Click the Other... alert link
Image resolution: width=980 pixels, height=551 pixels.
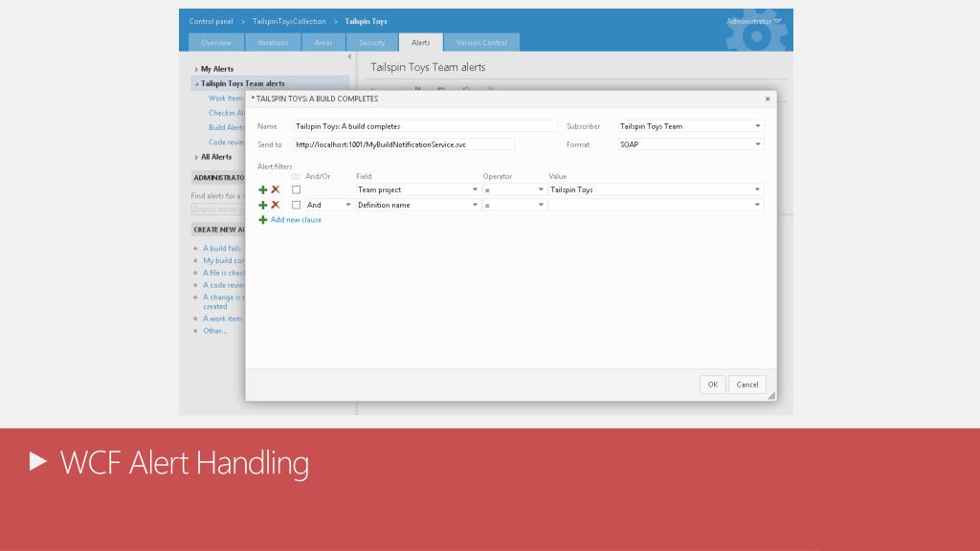(x=215, y=331)
